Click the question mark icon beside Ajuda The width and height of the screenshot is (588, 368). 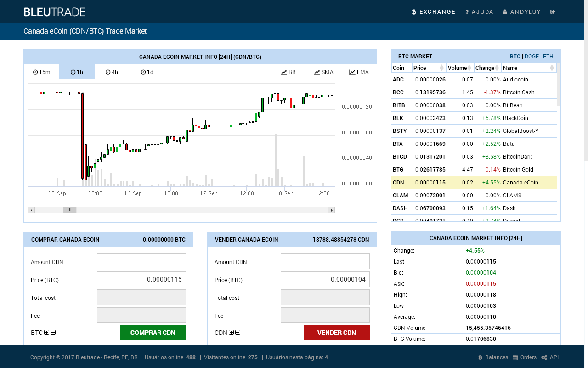467,12
